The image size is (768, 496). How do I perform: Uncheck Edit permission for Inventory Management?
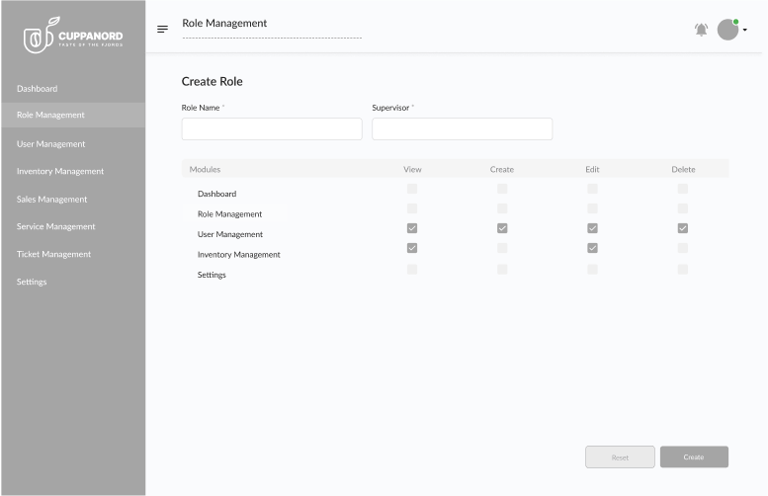(x=592, y=248)
